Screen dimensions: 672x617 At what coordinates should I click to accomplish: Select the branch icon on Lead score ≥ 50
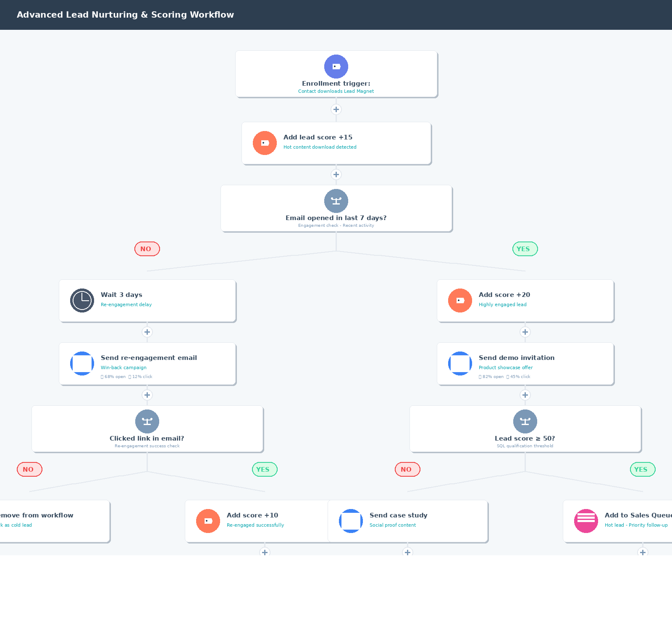point(525,421)
